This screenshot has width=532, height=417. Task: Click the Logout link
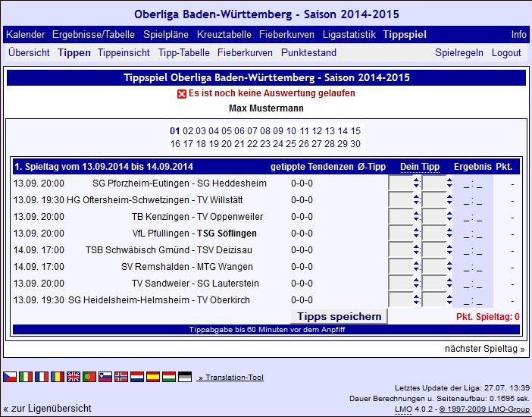coord(506,53)
